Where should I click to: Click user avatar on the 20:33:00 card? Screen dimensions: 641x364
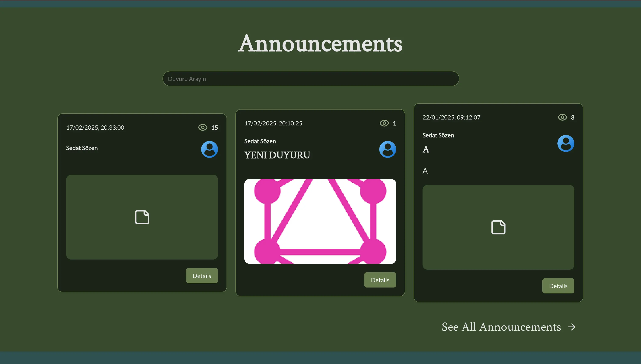[209, 150]
